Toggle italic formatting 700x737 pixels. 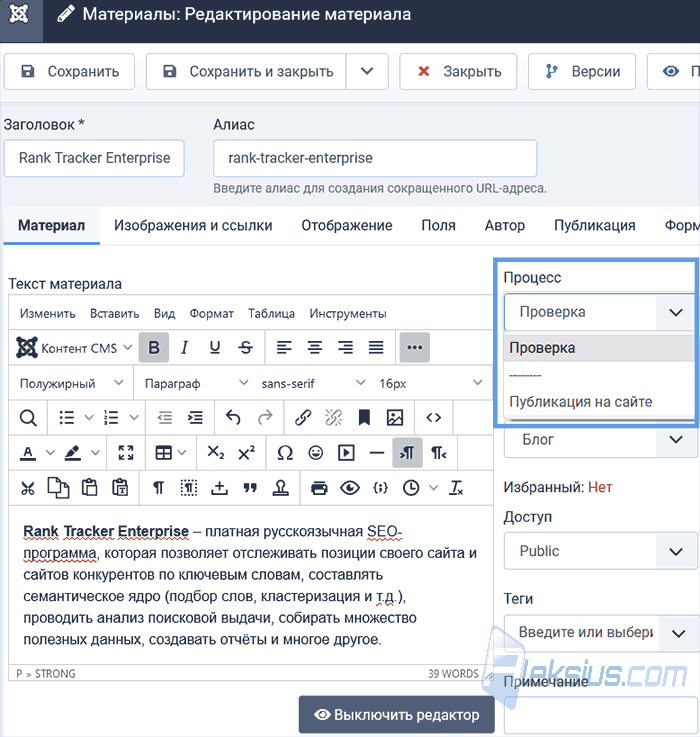coord(185,347)
